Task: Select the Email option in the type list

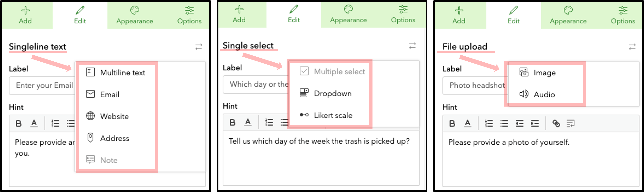Action: [110, 94]
